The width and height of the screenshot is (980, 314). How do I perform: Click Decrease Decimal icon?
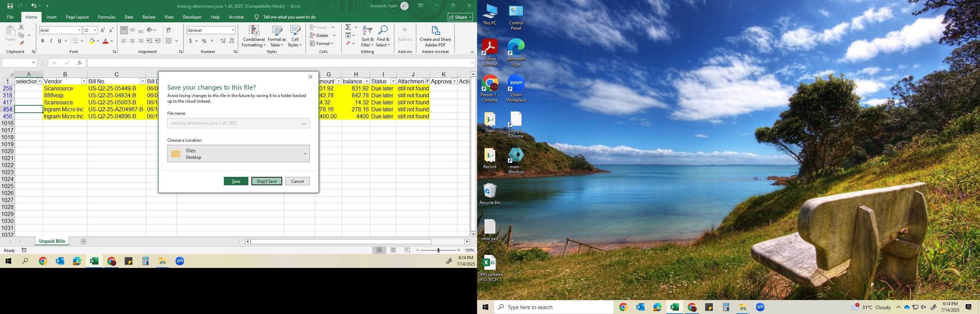(x=232, y=41)
